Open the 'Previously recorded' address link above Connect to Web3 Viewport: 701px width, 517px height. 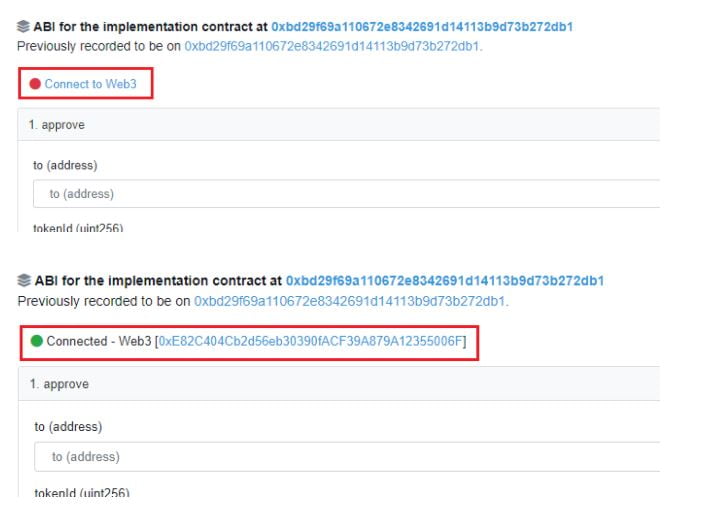[x=332, y=46]
